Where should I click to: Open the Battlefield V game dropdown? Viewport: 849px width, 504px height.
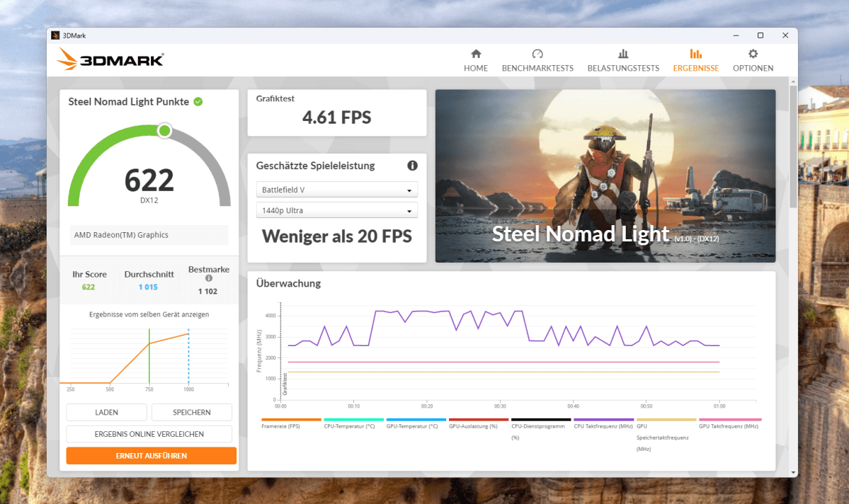coord(337,190)
